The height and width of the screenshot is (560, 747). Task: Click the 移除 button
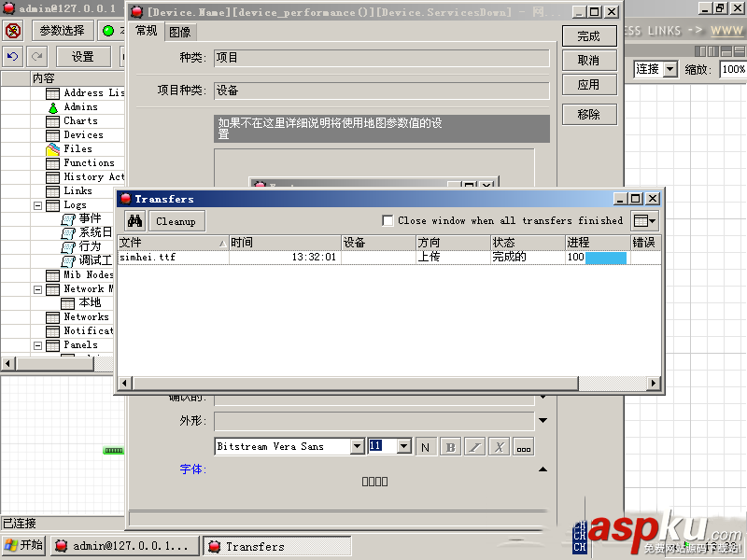pyautogui.click(x=589, y=114)
